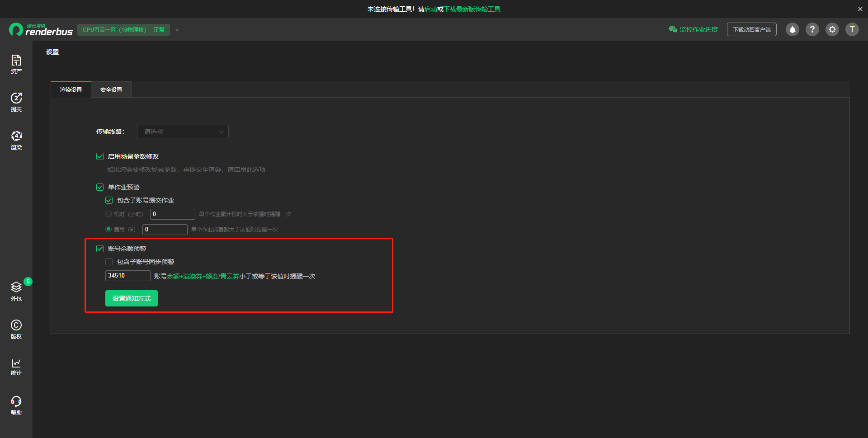Open the 外包 outsourcing sidebar icon
The width and height of the screenshot is (868, 438).
[16, 292]
